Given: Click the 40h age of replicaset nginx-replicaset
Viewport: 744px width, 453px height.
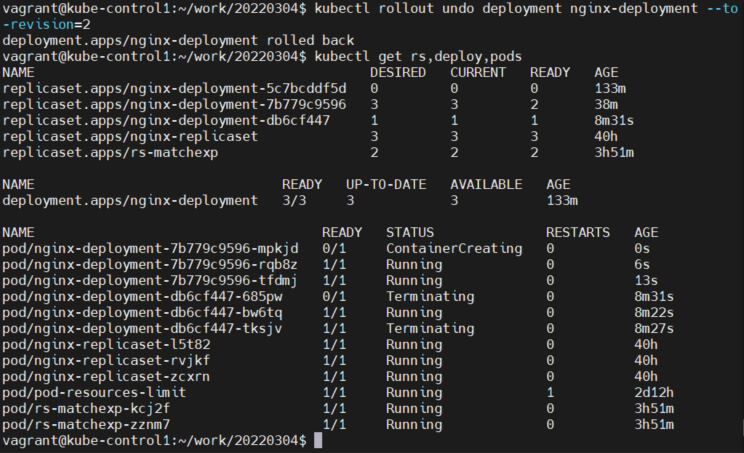Looking at the screenshot, I should (606, 137).
